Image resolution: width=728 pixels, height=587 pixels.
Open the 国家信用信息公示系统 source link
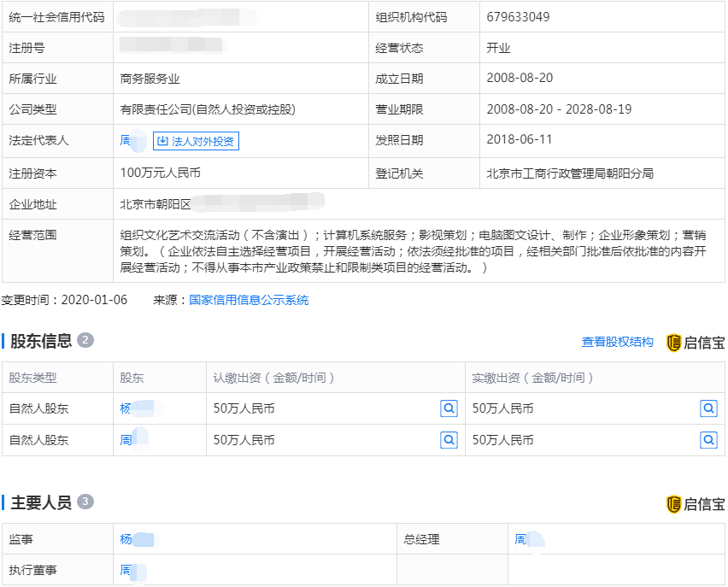pyautogui.click(x=247, y=299)
